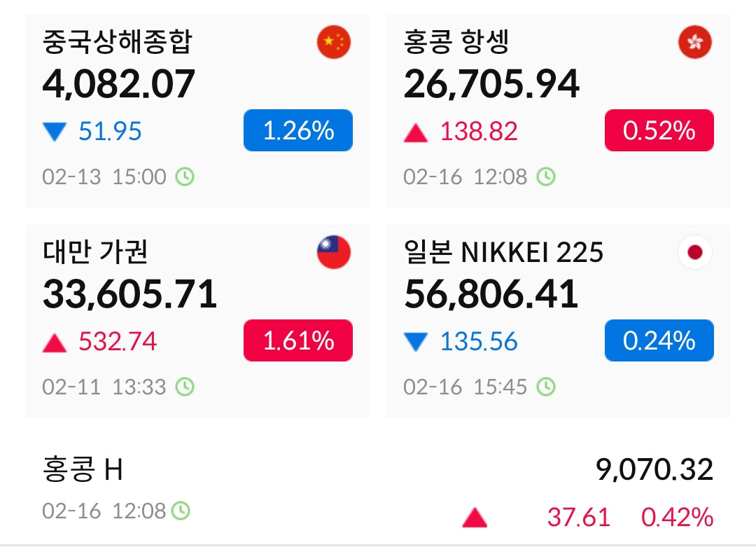Click red up arrow beside 532.74
Screen dimensions: 756x552
point(55,343)
